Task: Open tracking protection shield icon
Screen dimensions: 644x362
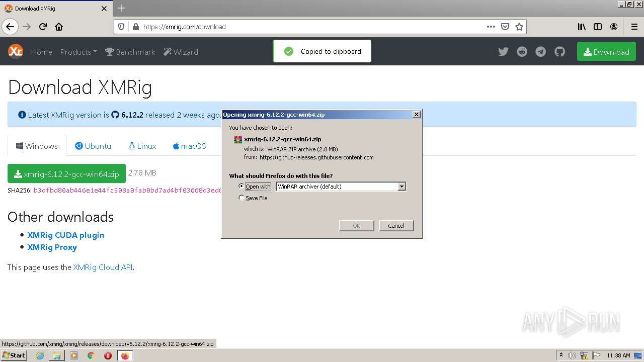Action: tap(121, 27)
